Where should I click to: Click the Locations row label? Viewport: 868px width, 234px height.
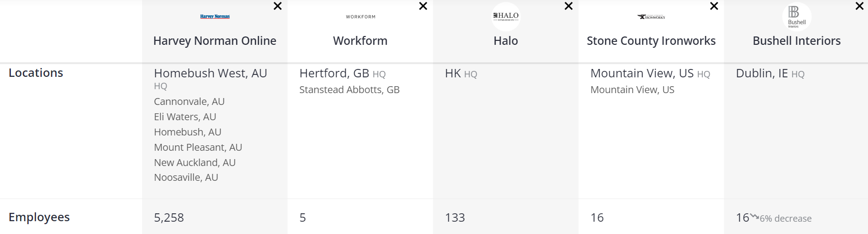[x=36, y=73]
